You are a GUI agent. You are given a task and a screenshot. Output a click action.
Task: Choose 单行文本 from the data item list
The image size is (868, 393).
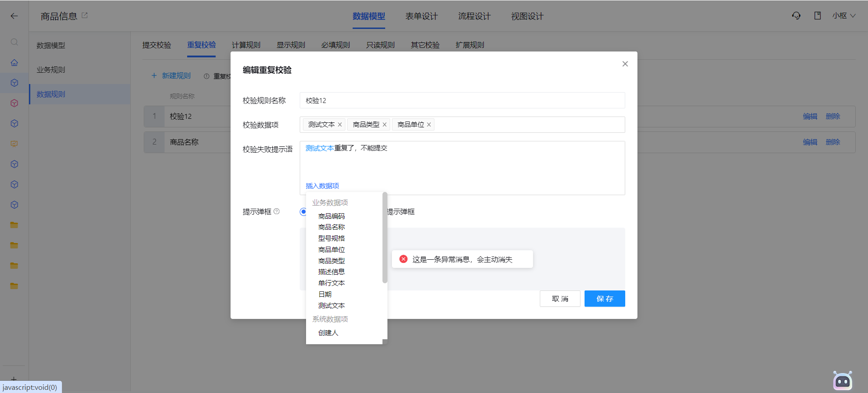(x=331, y=283)
